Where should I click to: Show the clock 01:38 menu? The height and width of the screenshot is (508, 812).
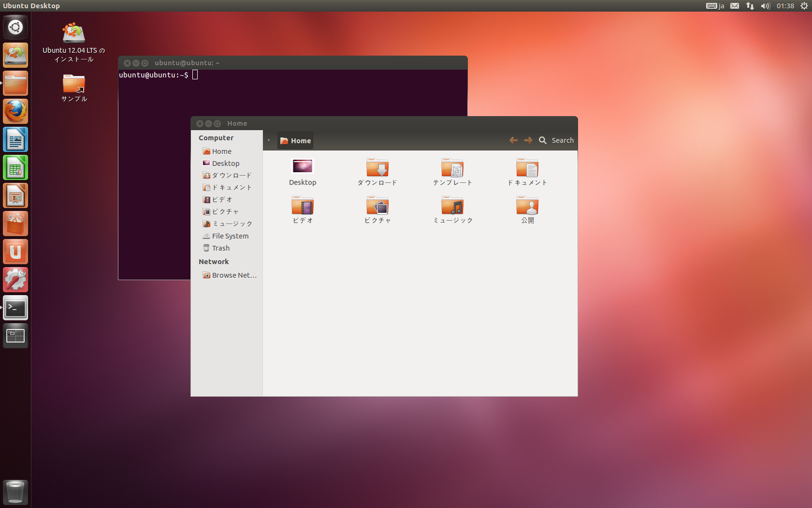785,6
